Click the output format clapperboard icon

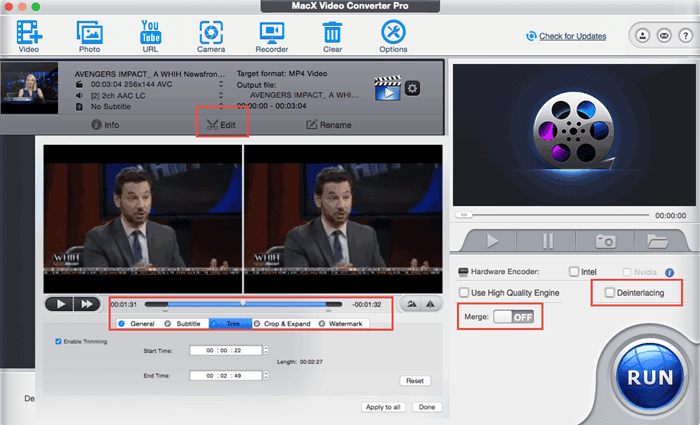(x=387, y=88)
